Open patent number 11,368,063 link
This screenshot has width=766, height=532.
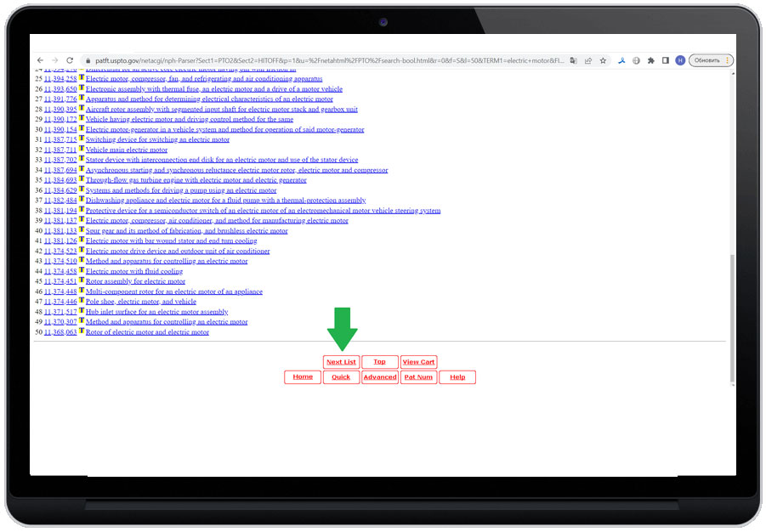pyautogui.click(x=60, y=332)
